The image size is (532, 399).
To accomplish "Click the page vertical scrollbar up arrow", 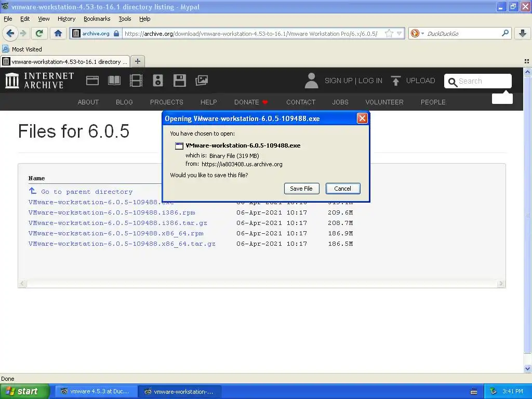I will [527, 72].
